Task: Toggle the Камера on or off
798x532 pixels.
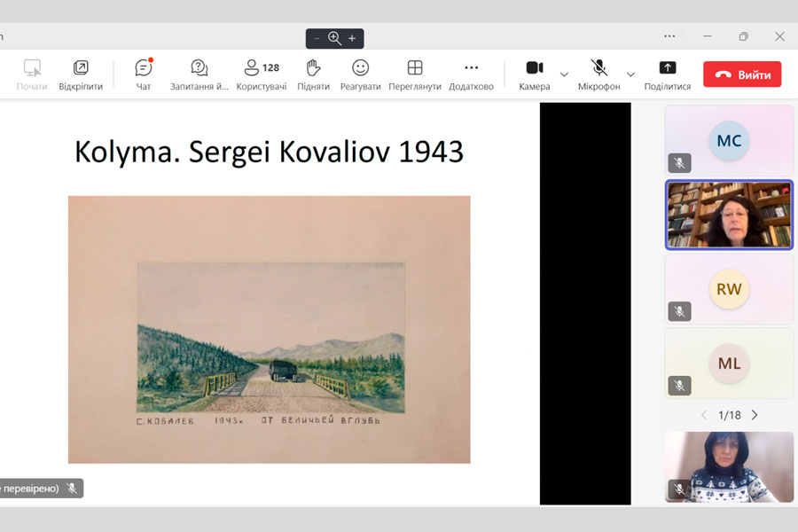Action: 535,69
